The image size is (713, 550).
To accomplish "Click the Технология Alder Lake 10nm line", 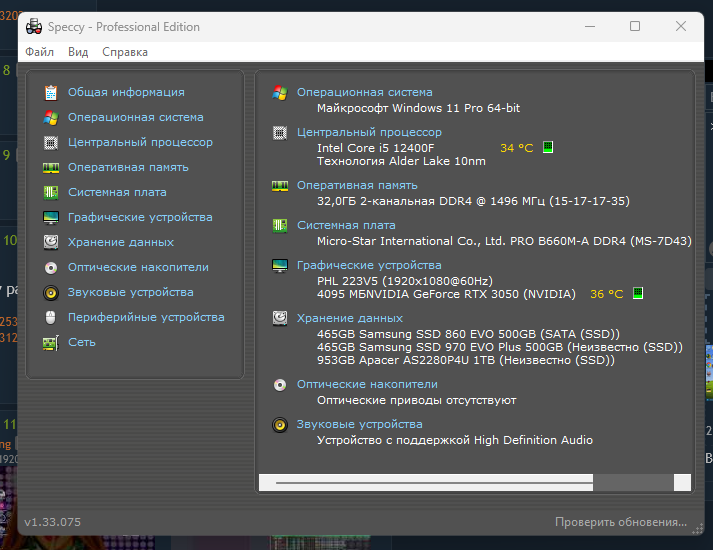I will [401, 161].
